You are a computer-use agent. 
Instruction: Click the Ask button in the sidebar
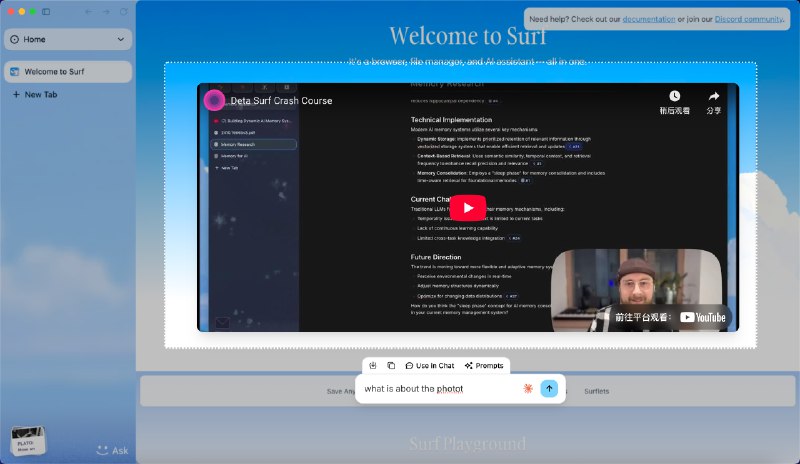pos(113,450)
